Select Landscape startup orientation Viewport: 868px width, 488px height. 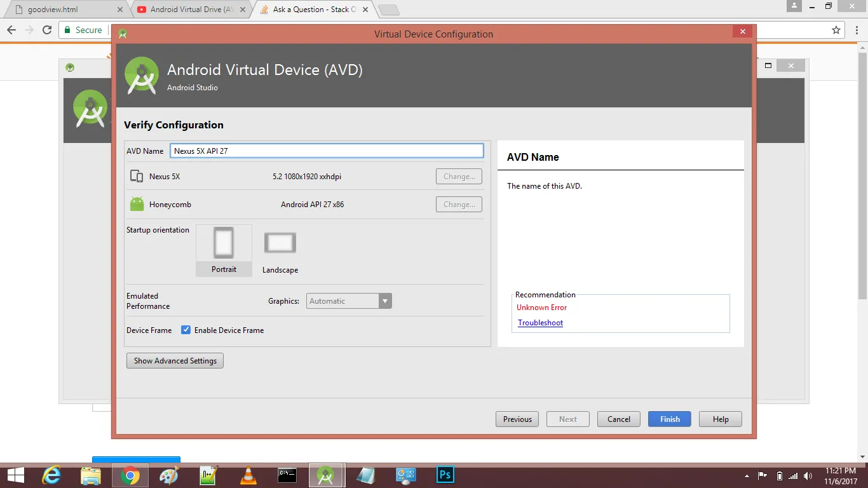(280, 252)
